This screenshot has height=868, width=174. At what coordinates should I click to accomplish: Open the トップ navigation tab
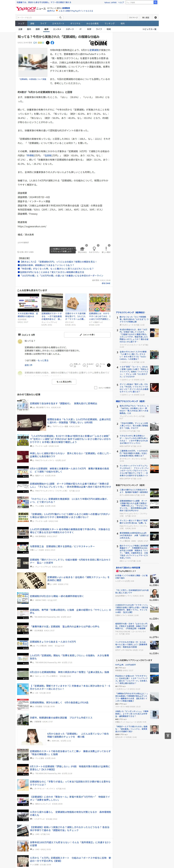21,24
